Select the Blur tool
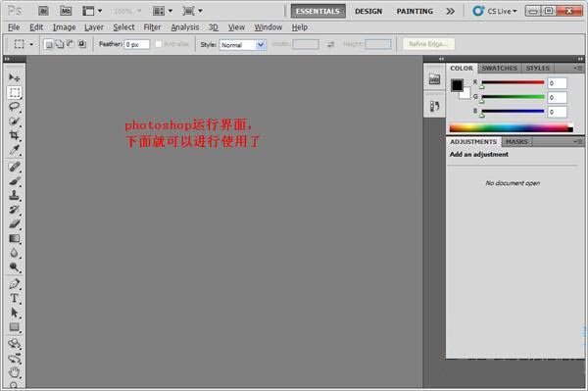 point(15,253)
